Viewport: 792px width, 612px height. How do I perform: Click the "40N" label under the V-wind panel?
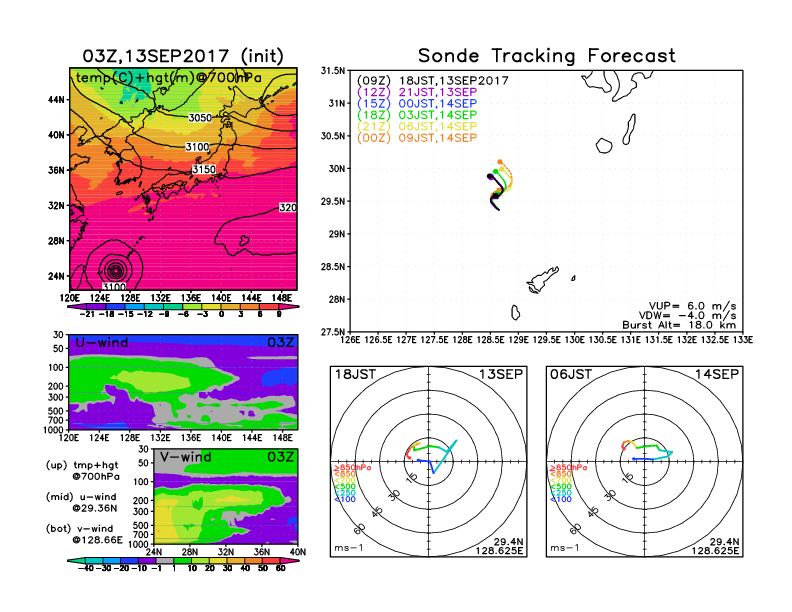click(298, 552)
